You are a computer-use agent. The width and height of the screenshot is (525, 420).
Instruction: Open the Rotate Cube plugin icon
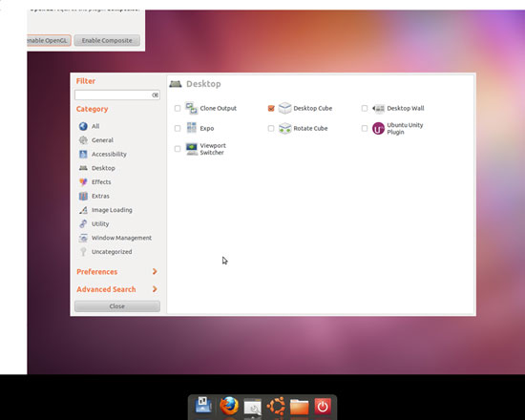pyautogui.click(x=284, y=128)
